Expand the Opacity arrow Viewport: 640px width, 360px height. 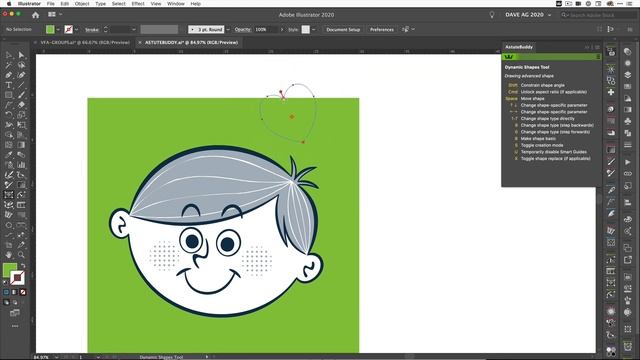click(x=282, y=29)
